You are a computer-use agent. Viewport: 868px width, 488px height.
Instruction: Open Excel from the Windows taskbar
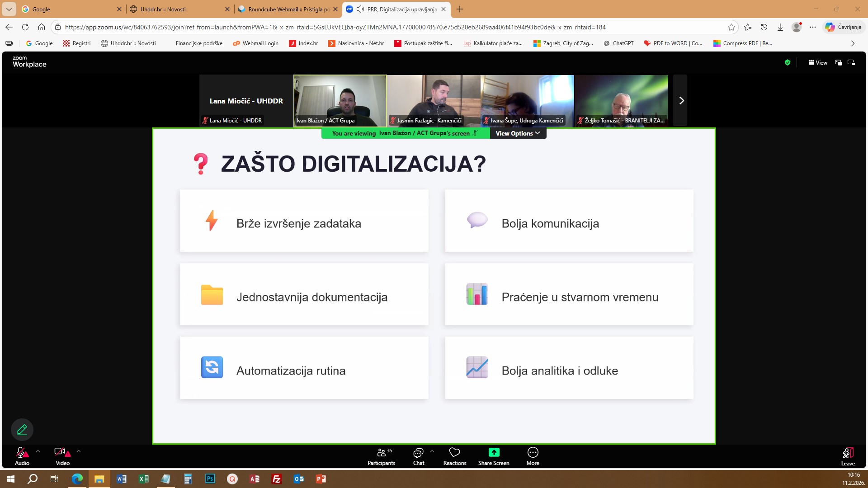[144, 479]
